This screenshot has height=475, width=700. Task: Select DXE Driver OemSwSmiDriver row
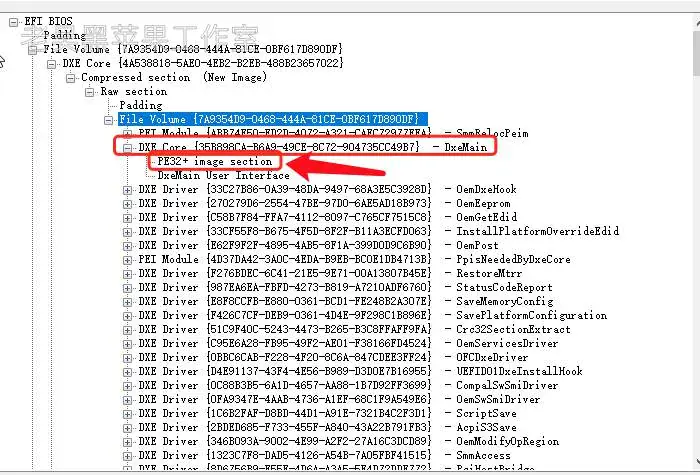click(339, 399)
